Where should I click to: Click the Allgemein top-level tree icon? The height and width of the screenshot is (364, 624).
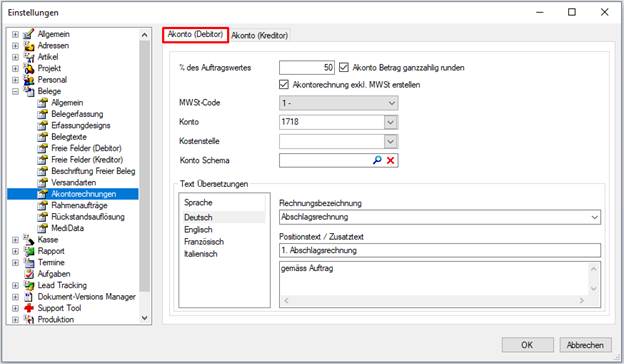(29, 34)
